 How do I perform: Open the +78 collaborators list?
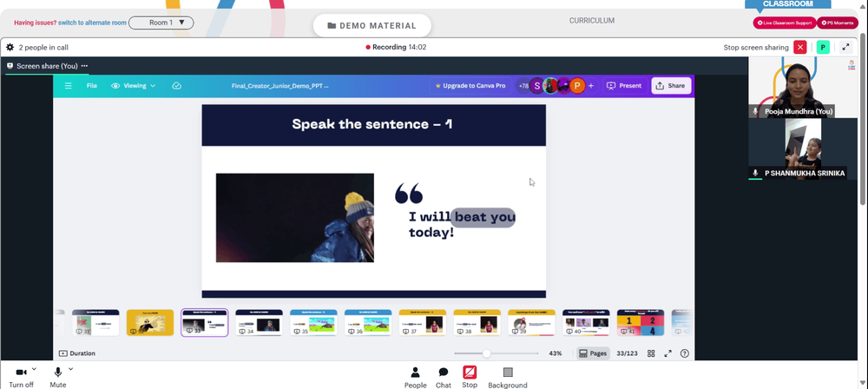(523, 86)
